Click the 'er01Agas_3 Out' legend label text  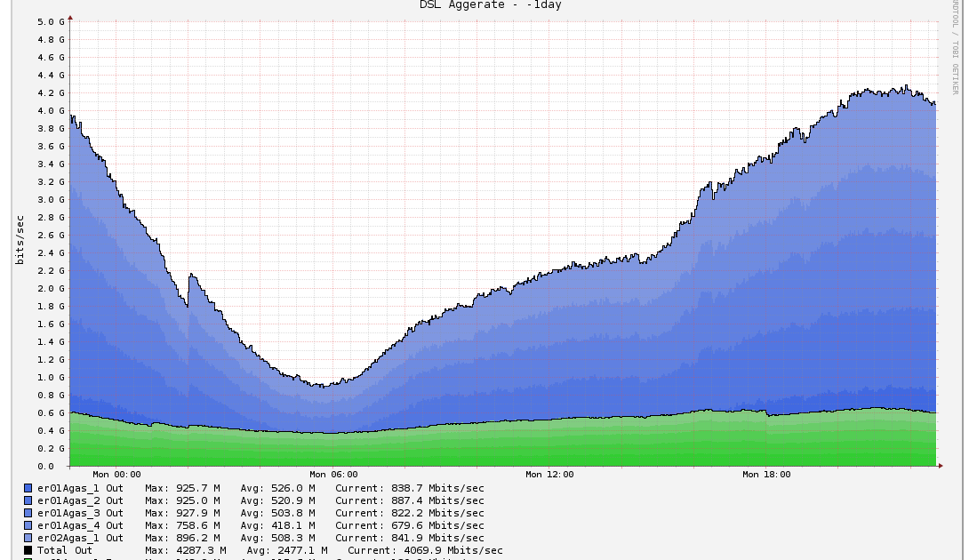pos(80,513)
